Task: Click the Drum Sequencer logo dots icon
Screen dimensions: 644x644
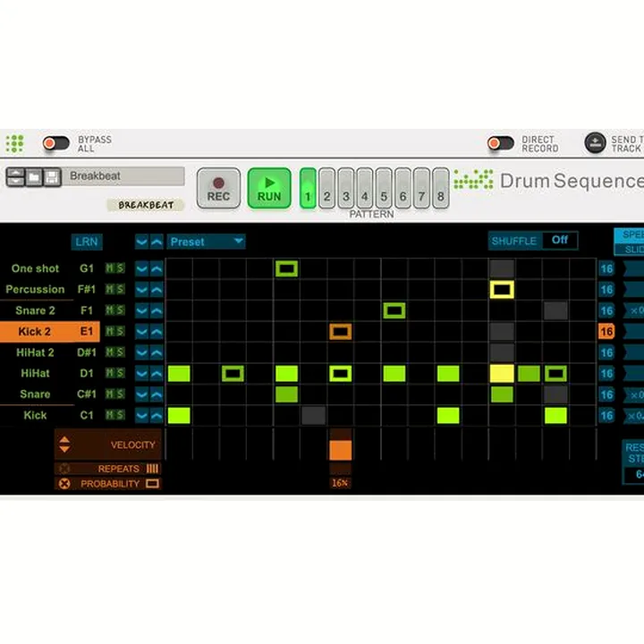Action: click(x=473, y=180)
